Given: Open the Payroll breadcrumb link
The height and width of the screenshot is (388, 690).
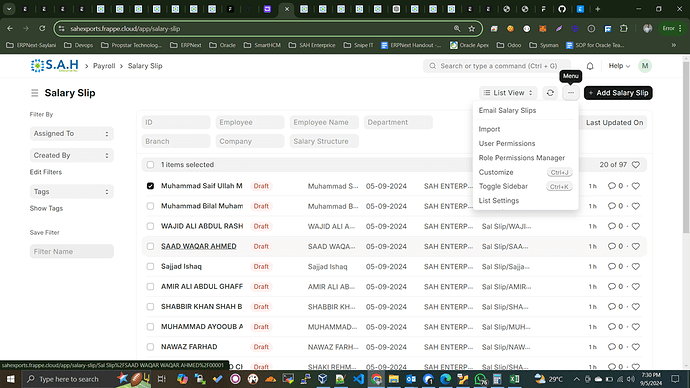Looking at the screenshot, I should (104, 66).
